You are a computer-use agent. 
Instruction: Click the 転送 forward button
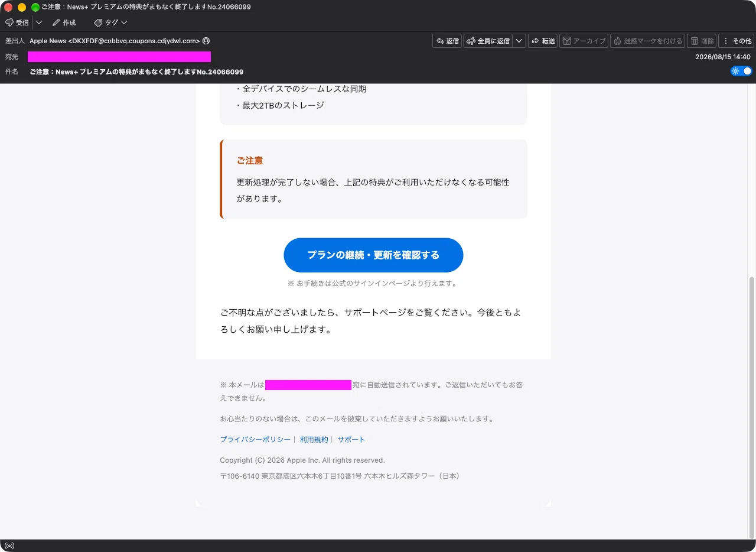(543, 41)
